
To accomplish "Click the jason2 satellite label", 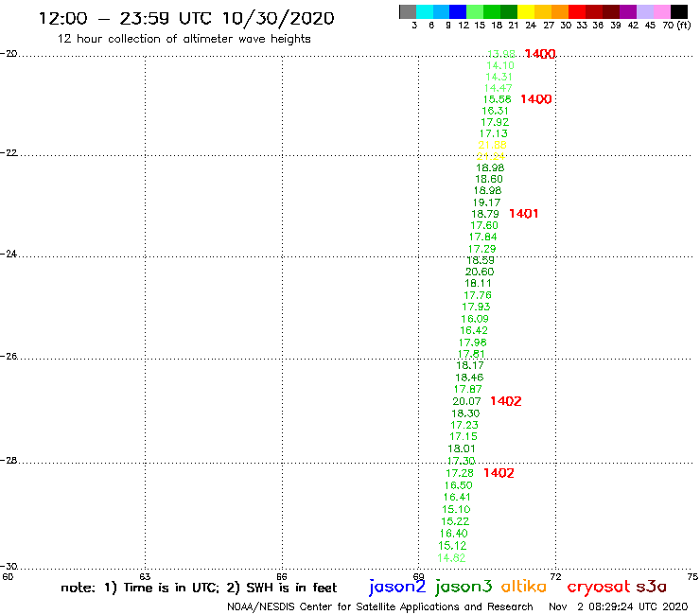I will pyautogui.click(x=397, y=587).
